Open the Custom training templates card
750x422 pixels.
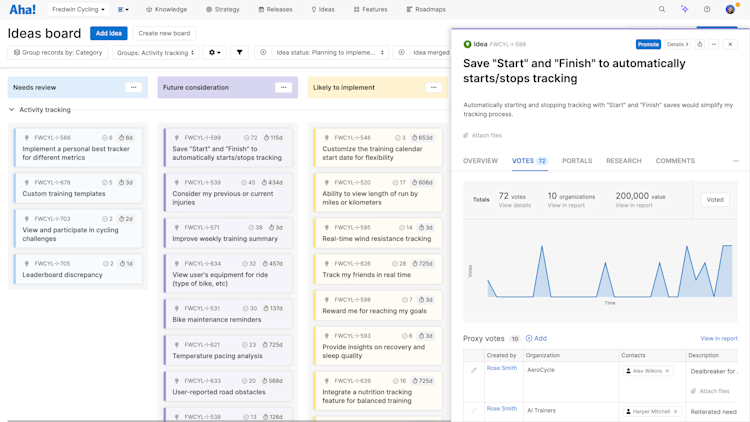(x=78, y=188)
